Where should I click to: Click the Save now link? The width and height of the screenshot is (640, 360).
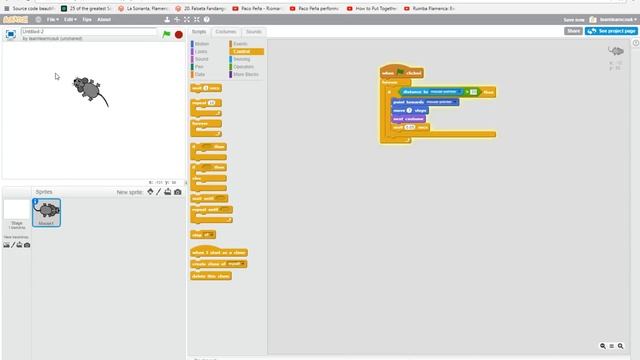[574, 20]
